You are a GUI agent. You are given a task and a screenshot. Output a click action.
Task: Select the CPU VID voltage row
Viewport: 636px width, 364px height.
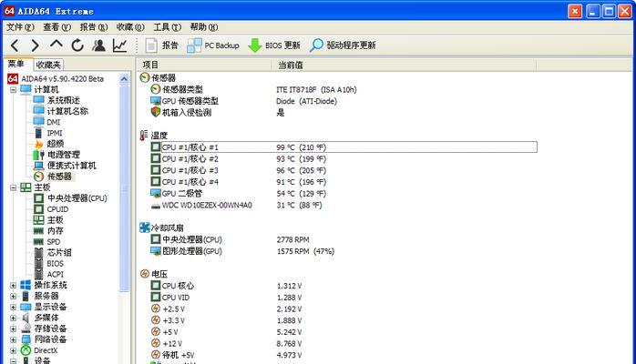click(344, 298)
